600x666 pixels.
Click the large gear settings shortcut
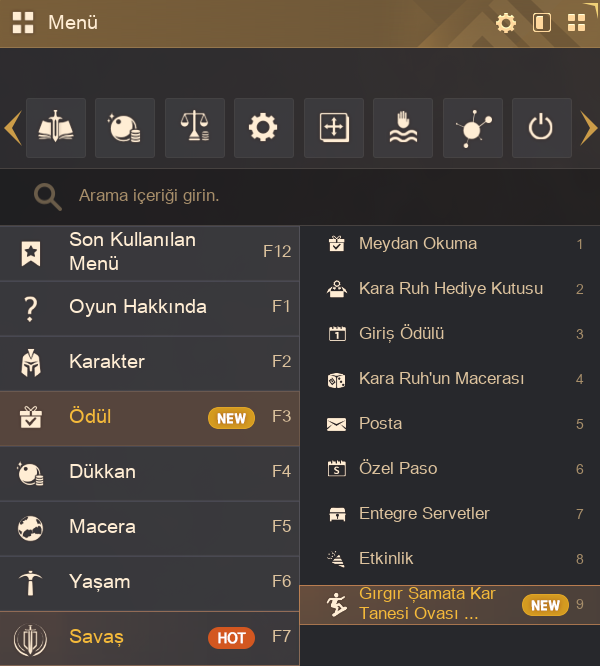pyautogui.click(x=264, y=128)
